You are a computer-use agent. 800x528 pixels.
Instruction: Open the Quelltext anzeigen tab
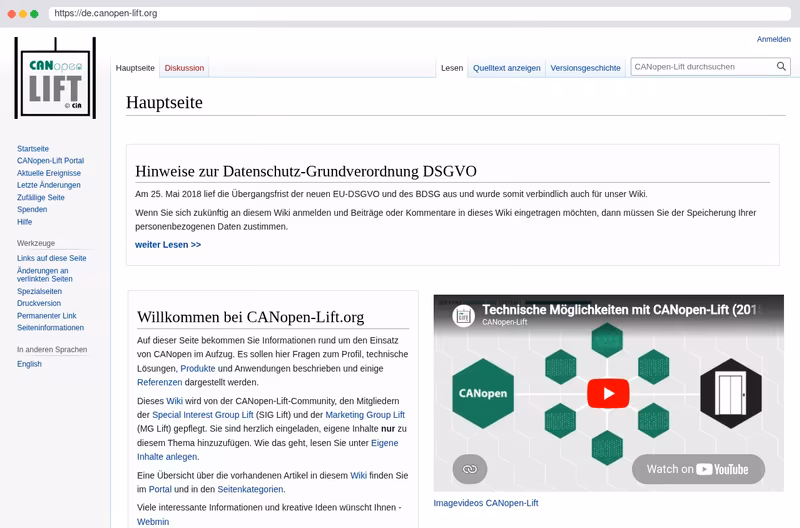tap(507, 68)
